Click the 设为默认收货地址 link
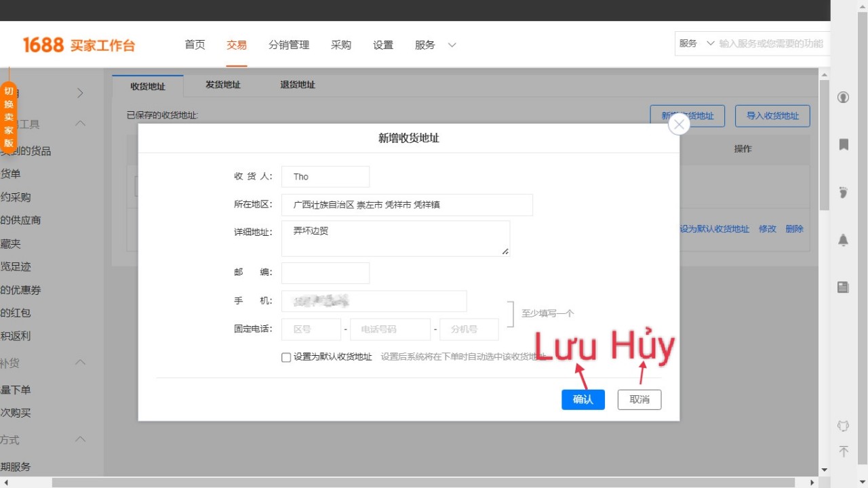 coord(715,229)
